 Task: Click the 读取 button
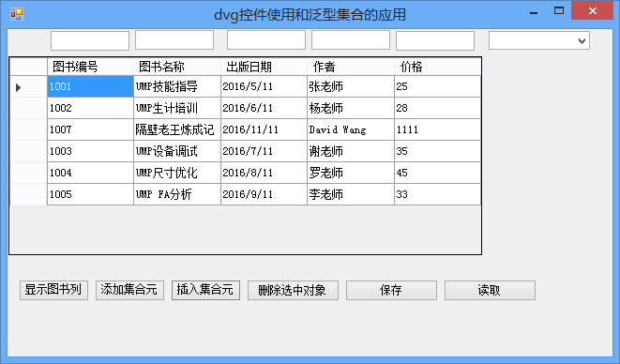point(490,290)
